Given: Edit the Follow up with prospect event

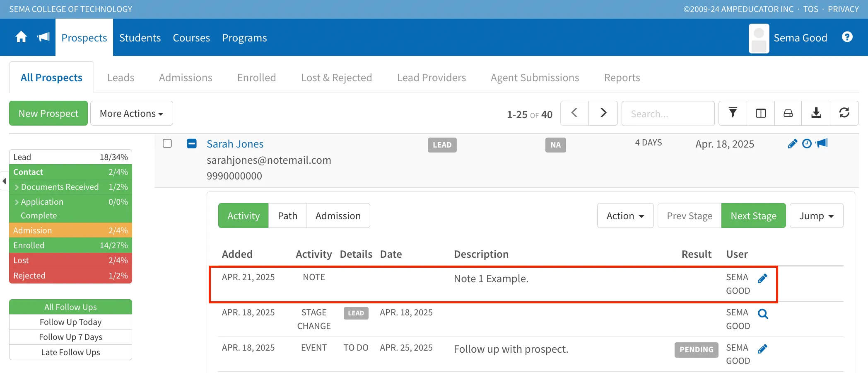Looking at the screenshot, I should tap(762, 349).
